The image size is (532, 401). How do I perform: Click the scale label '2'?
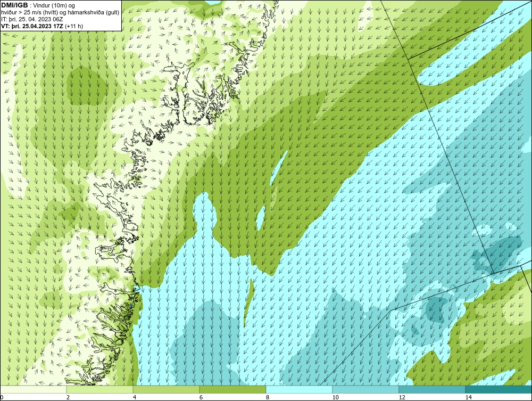(68, 398)
